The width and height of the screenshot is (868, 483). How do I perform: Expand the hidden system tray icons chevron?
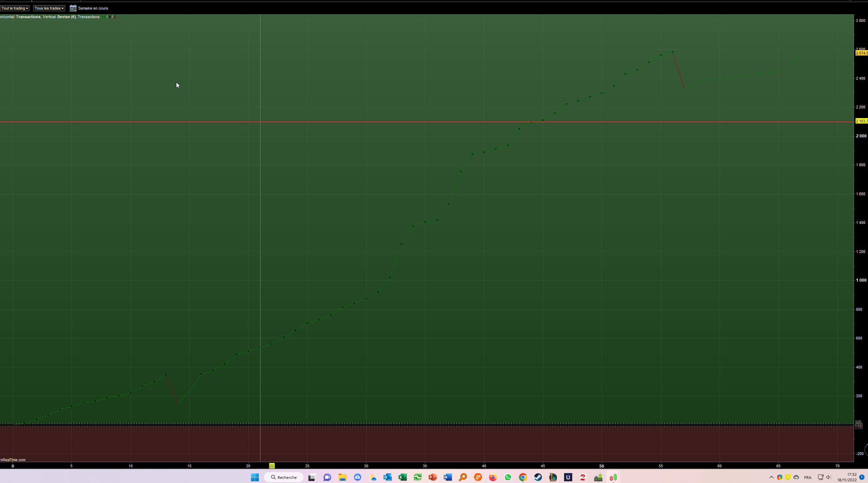point(771,478)
